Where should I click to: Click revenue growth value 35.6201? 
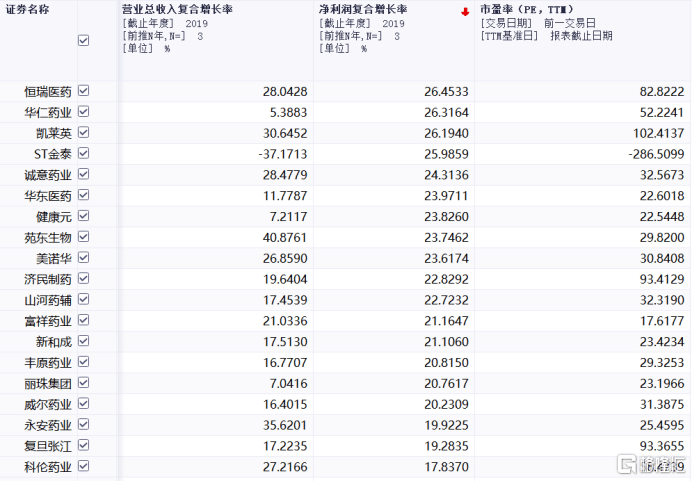tap(285, 425)
